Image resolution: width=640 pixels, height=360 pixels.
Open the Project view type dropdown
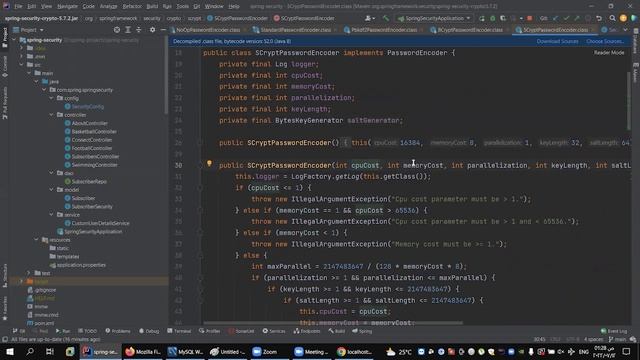click(x=29, y=30)
